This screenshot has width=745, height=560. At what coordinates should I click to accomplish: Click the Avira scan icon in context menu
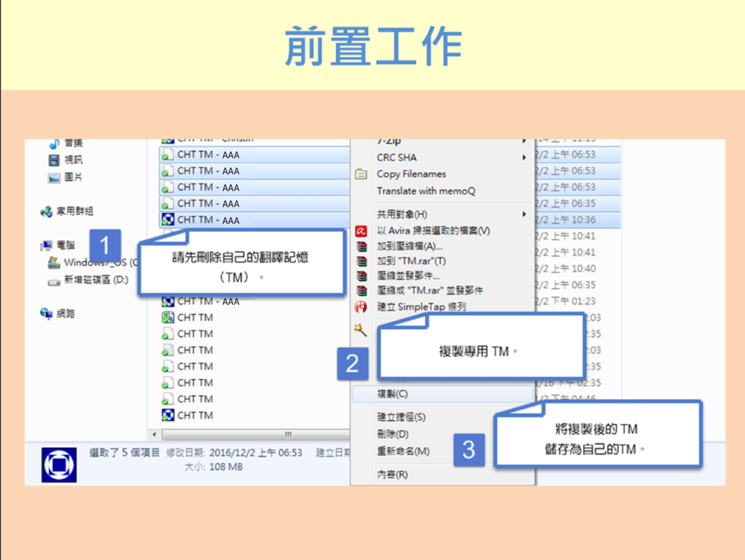pos(361,231)
